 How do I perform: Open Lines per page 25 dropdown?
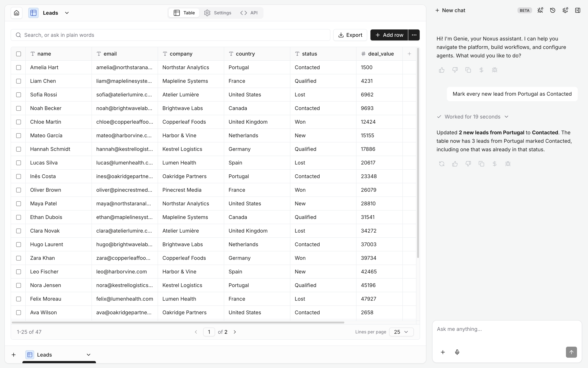(x=401, y=332)
